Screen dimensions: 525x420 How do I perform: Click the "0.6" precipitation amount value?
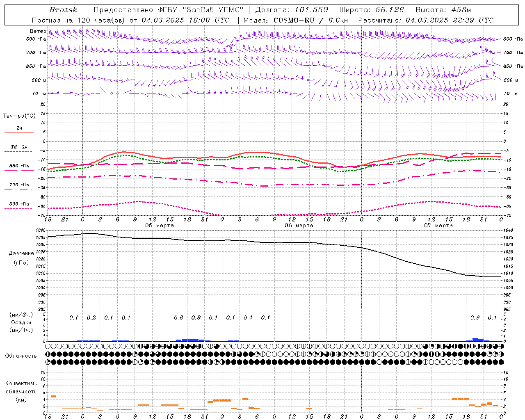pos(178,317)
